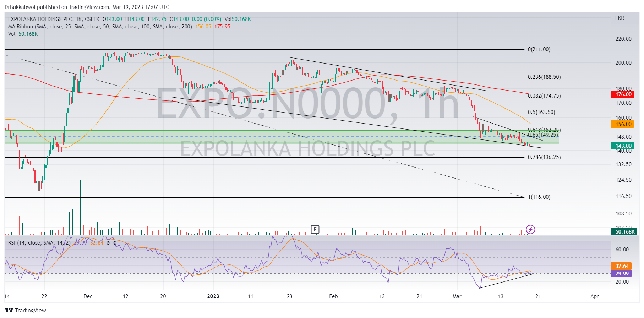Image resolution: width=644 pixels, height=318 pixels.
Task: Click the Dec time axis label
Action: tap(88, 296)
